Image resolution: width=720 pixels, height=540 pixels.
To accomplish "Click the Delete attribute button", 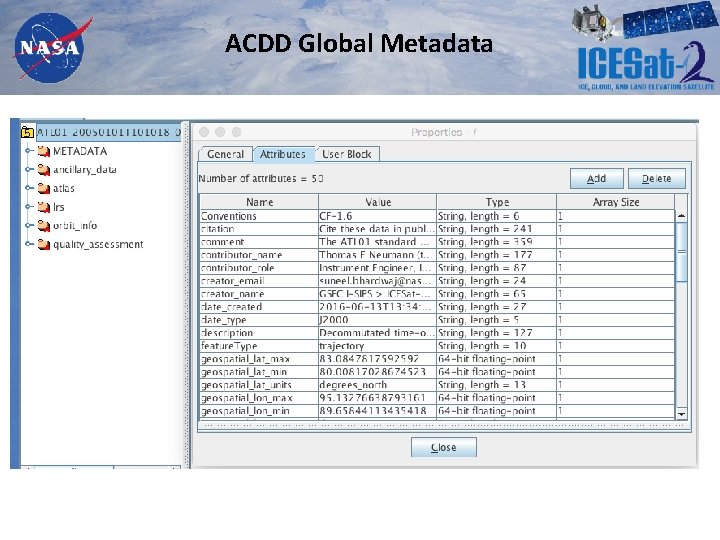I will pos(657,179).
